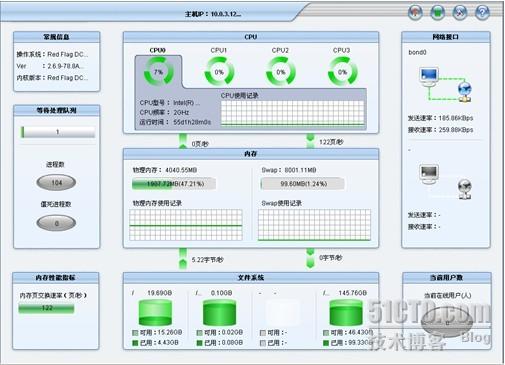The image size is (505, 365).
Task: Click the 122 pages/sec flow label
Action: coord(331,142)
